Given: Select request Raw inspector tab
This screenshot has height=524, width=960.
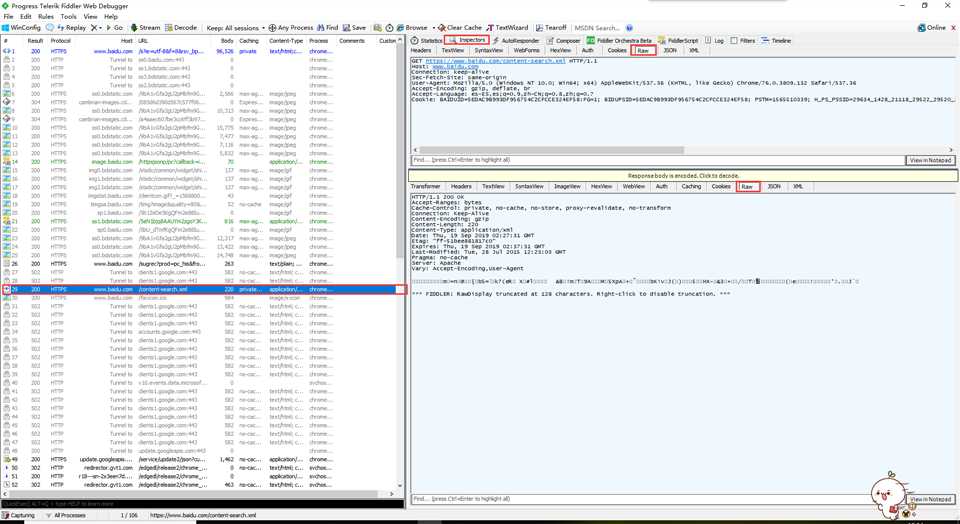Looking at the screenshot, I should (x=643, y=50).
